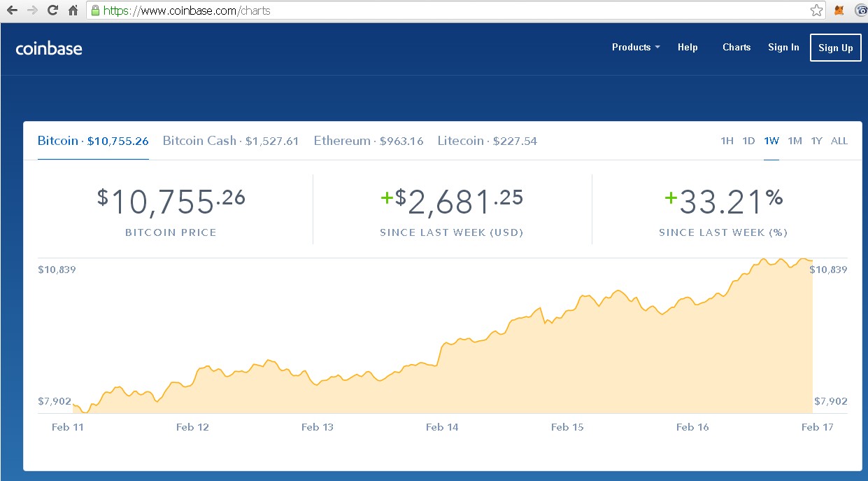Image resolution: width=868 pixels, height=481 pixels.
Task: Open the Help page
Action: [688, 48]
